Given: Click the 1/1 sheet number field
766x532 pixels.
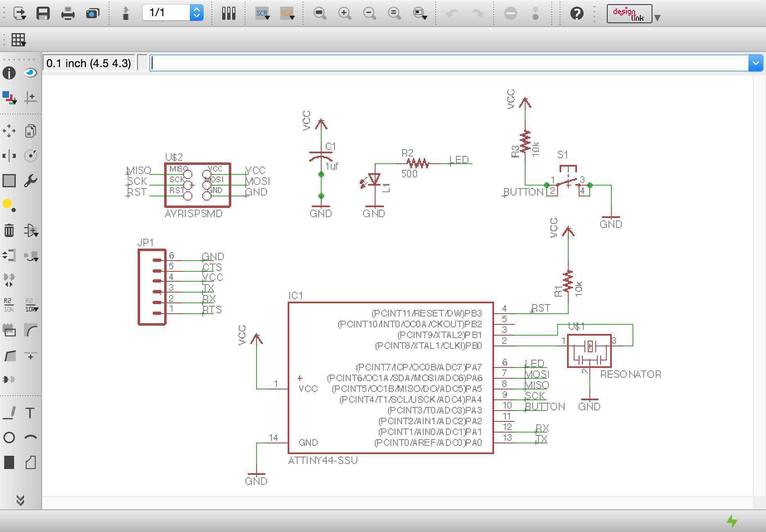Looking at the screenshot, I should click(166, 13).
